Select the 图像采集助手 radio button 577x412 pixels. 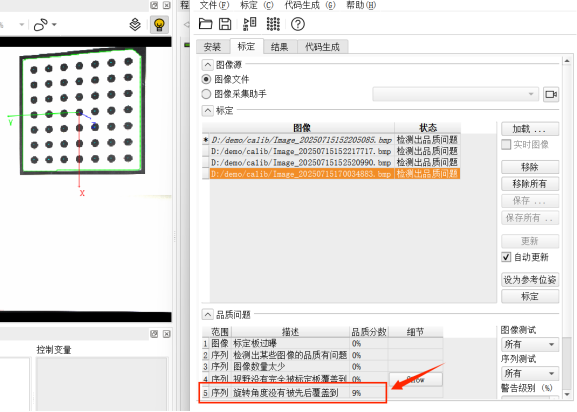[206, 94]
